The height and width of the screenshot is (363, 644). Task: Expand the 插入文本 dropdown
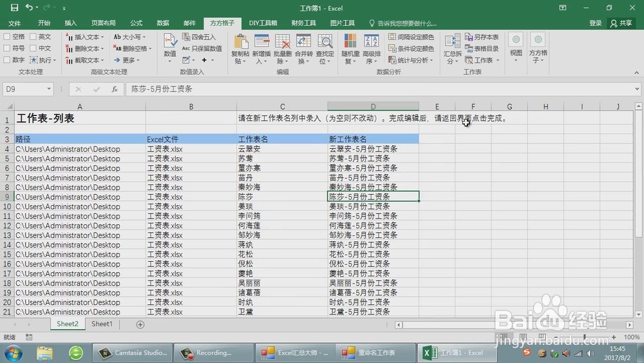coord(102,37)
